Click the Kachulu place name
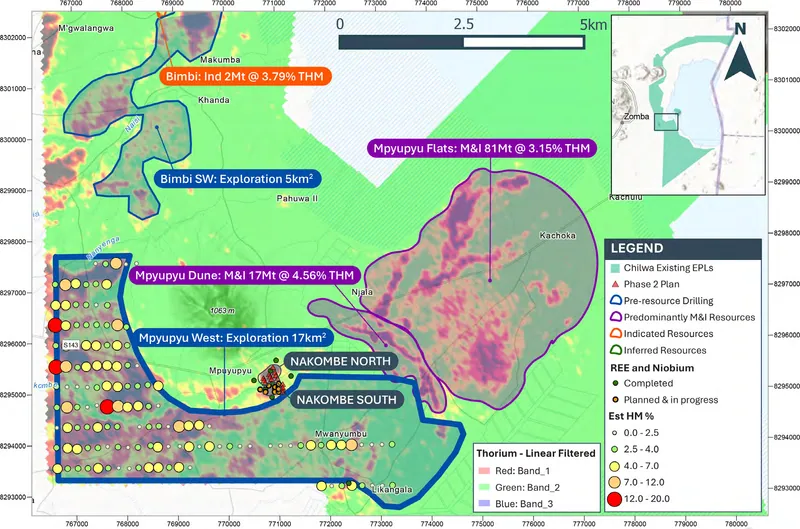The image size is (800, 529). (x=626, y=197)
